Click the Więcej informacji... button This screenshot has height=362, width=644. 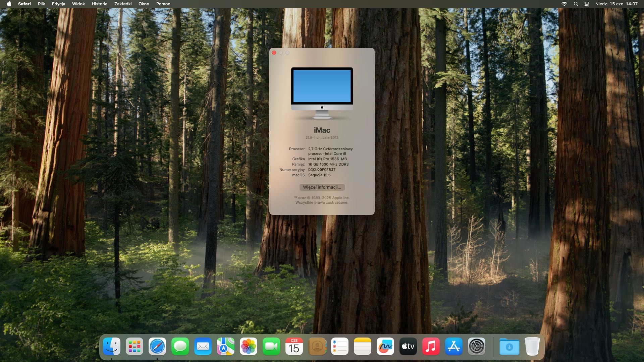pyautogui.click(x=322, y=187)
